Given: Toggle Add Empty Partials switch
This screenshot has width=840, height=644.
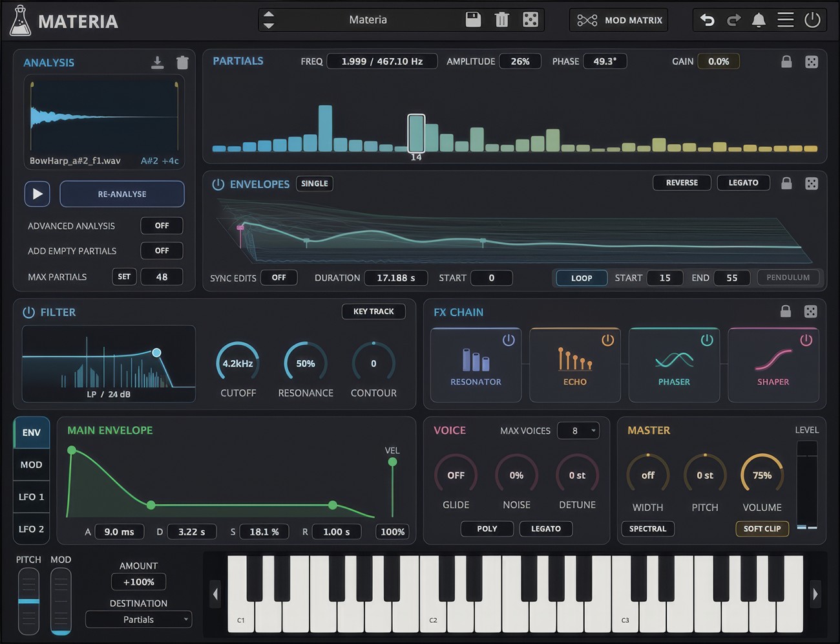Looking at the screenshot, I should (162, 250).
